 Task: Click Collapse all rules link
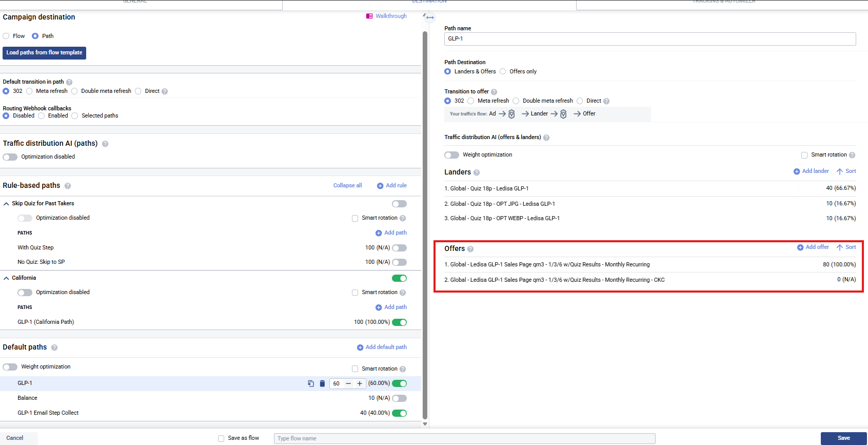[347, 186]
